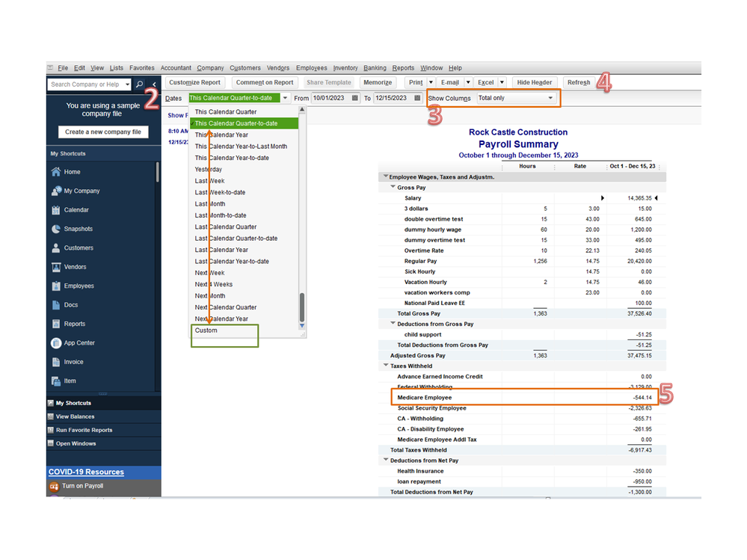Open the Dates range dropdown arrow

(x=285, y=98)
